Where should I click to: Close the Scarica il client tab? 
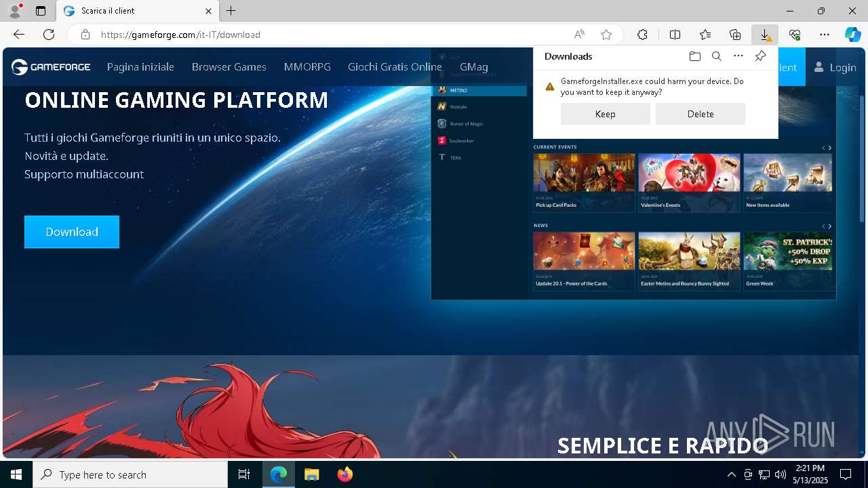[x=208, y=11]
